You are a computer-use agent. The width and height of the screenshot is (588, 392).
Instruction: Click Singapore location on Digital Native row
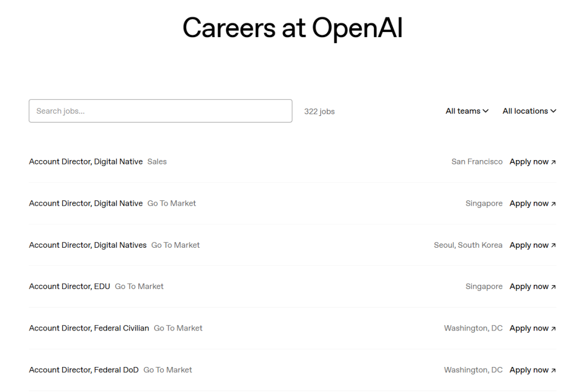coord(484,203)
